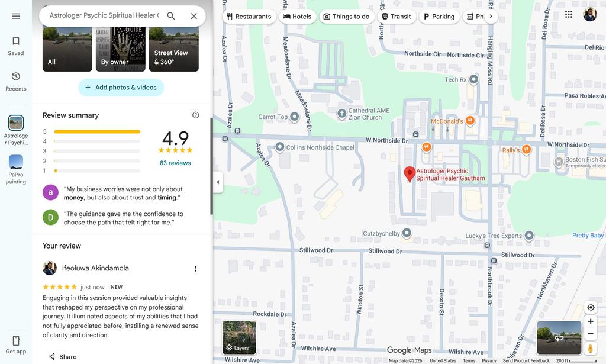Click the 5-star rating bar
The width and height of the screenshot is (606, 364).
coord(97,132)
